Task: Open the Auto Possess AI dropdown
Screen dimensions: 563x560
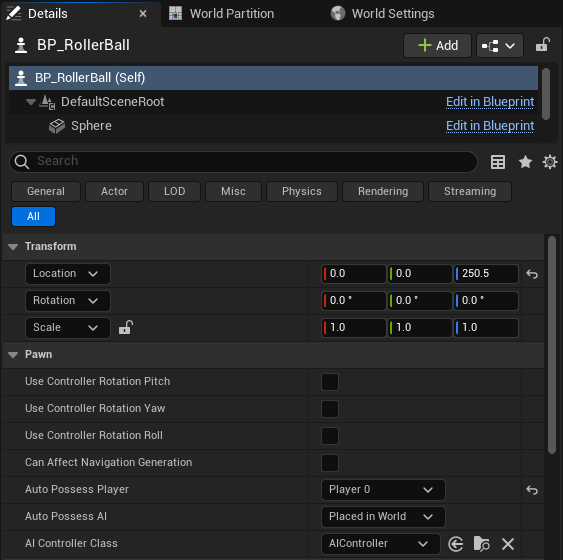Action: 383,517
